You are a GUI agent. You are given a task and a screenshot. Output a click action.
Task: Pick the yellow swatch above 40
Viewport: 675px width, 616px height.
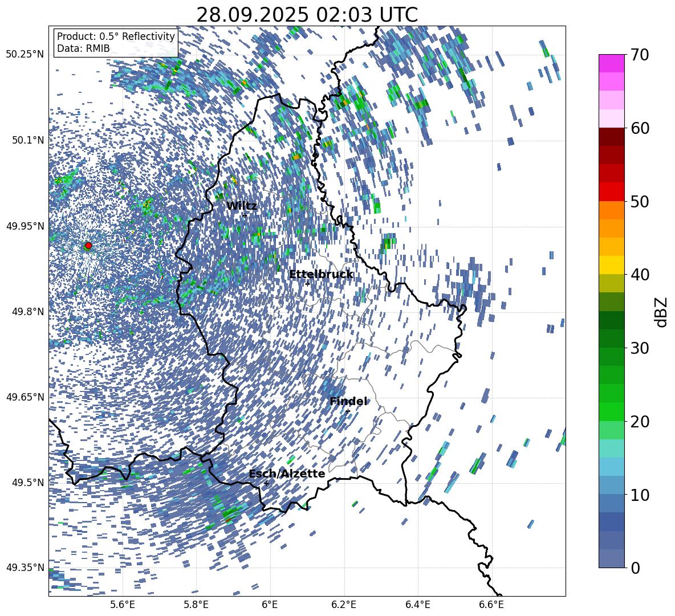pos(611,265)
